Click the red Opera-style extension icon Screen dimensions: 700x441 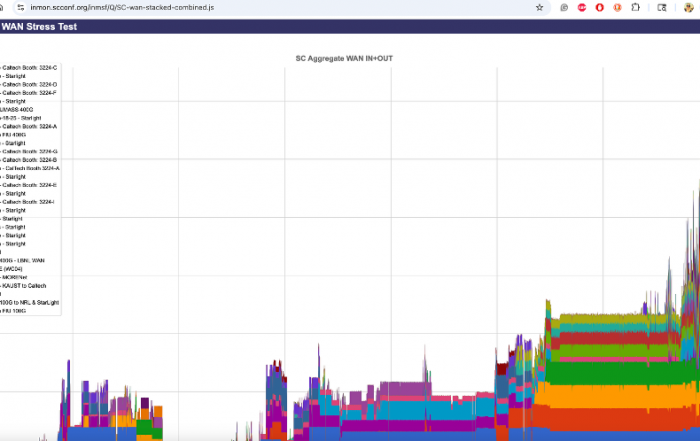(599, 7)
